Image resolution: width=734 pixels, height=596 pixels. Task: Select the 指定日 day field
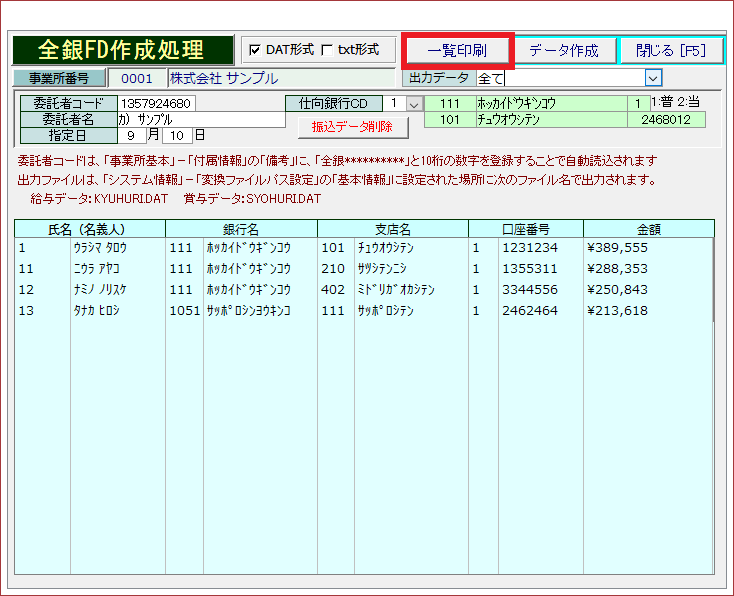177,135
